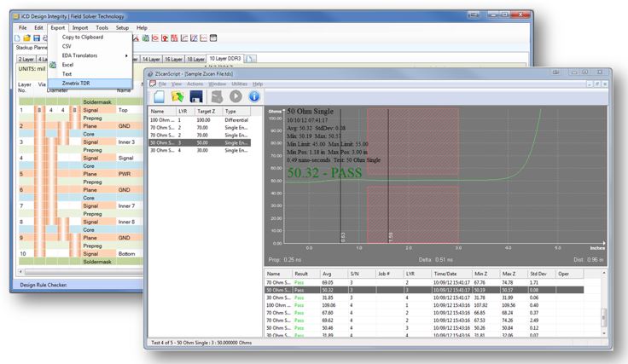Select the 10 Layer DDR3 tab

(225, 59)
